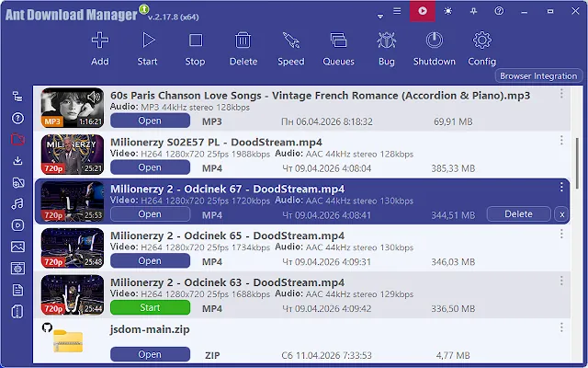
Task: Select the programs sidebar icon
Action: click(x=17, y=268)
